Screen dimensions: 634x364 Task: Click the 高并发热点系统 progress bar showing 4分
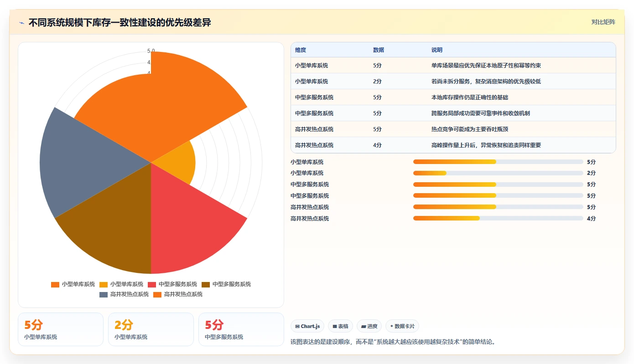[498, 218]
